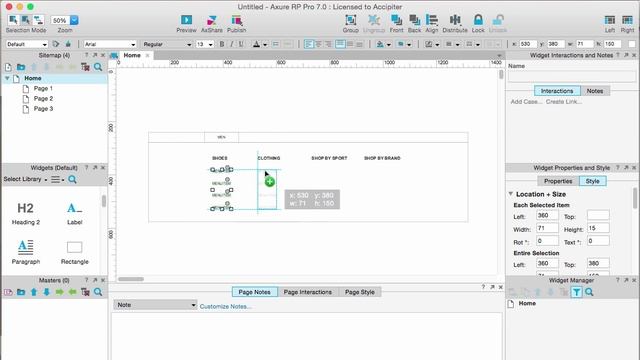
Task: Add a folder in Masters panel
Action: pyautogui.click(x=21, y=292)
